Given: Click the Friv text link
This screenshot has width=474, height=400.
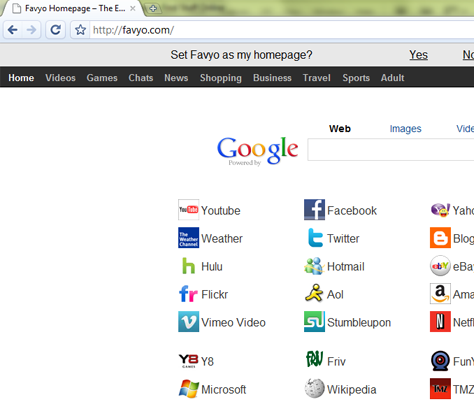Looking at the screenshot, I should tap(336, 362).
